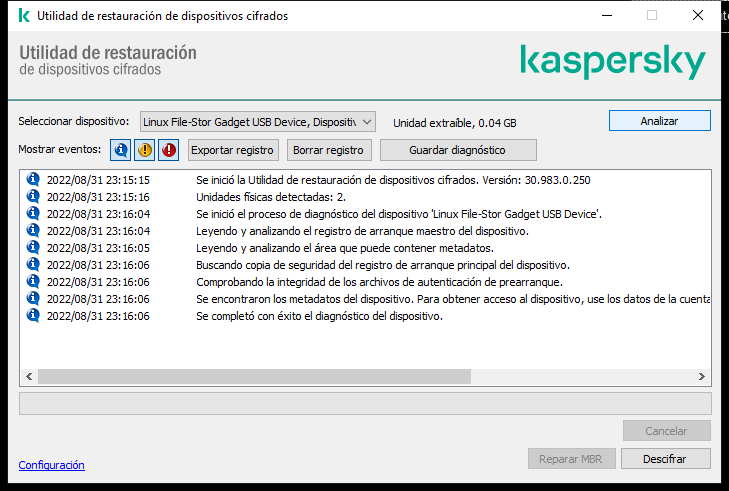
Task: Click info icon of the last log entry
Action: tap(33, 316)
